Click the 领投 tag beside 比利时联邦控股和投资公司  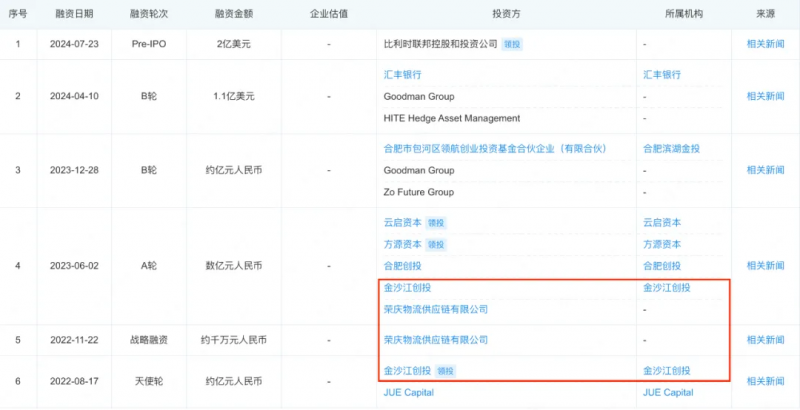pos(512,44)
